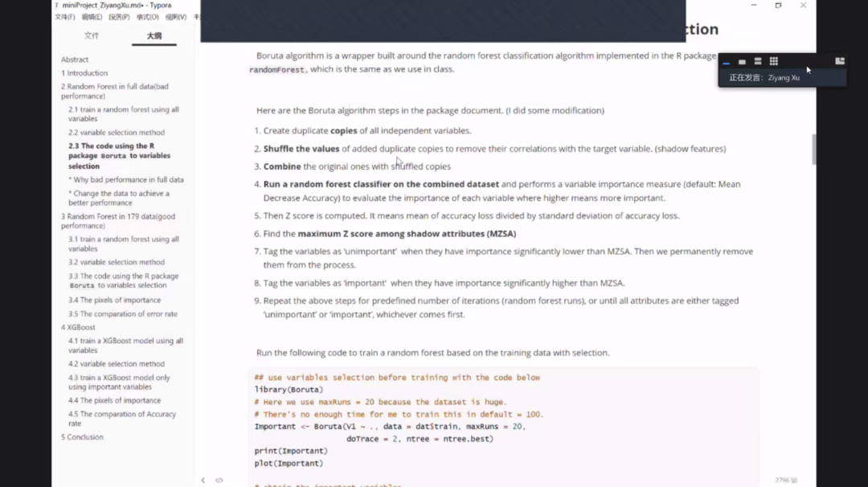Click the step 'Repeat the above steps'
The image size is (868, 487).
click(501, 307)
